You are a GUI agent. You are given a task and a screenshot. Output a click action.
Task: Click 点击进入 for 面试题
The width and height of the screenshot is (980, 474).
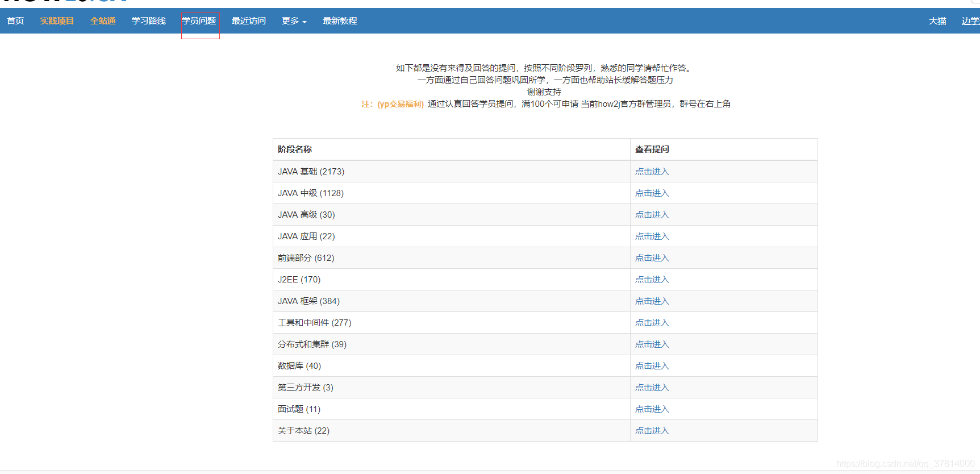coord(652,409)
